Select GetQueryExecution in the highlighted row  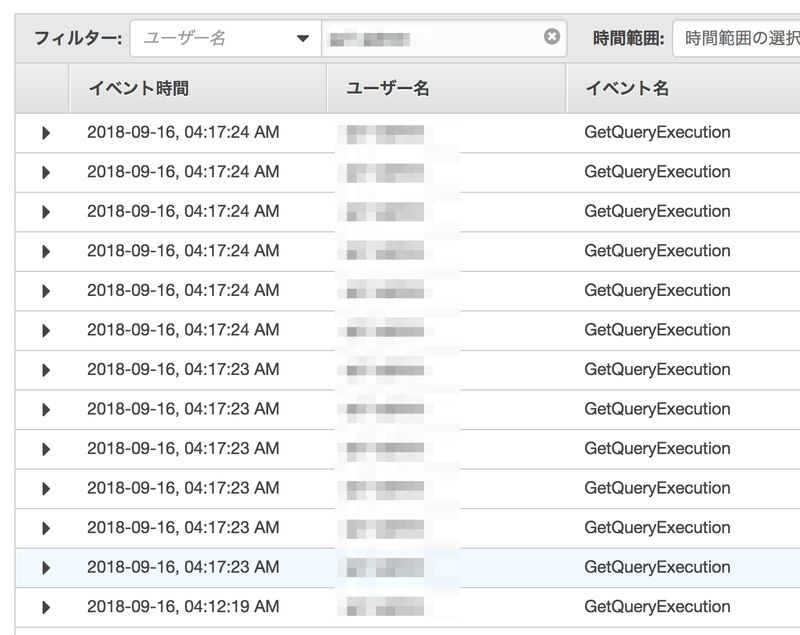tap(657, 567)
